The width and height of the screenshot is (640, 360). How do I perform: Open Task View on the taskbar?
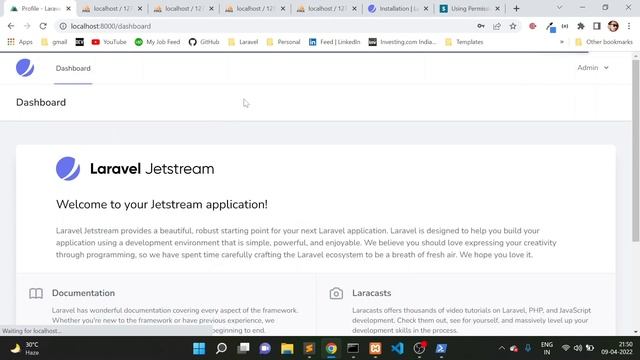pyautogui.click(x=243, y=348)
